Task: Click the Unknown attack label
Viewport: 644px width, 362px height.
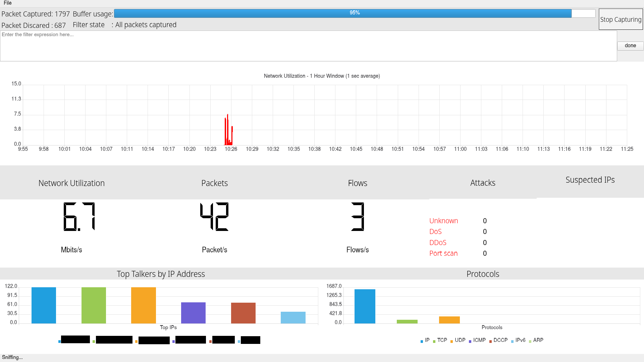Action: 443,221
